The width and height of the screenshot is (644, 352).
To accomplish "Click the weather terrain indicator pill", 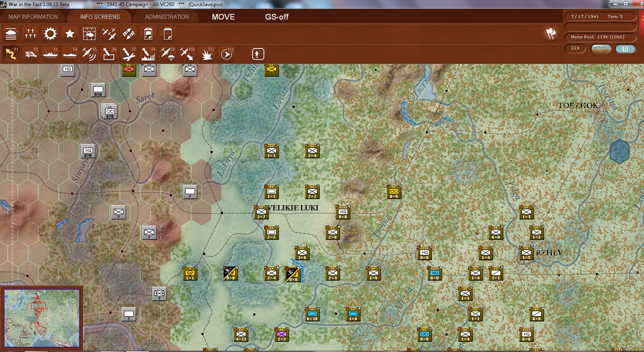I will pyautogui.click(x=601, y=49).
